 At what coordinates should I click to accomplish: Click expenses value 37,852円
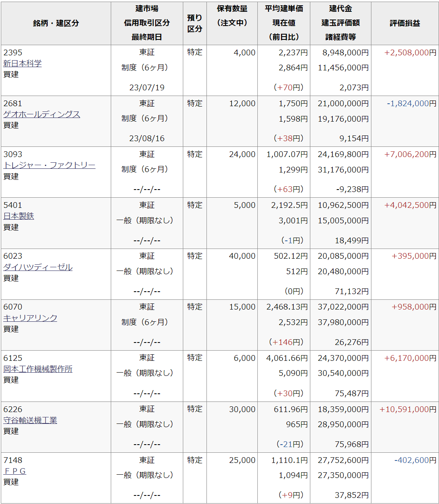[x=352, y=495]
